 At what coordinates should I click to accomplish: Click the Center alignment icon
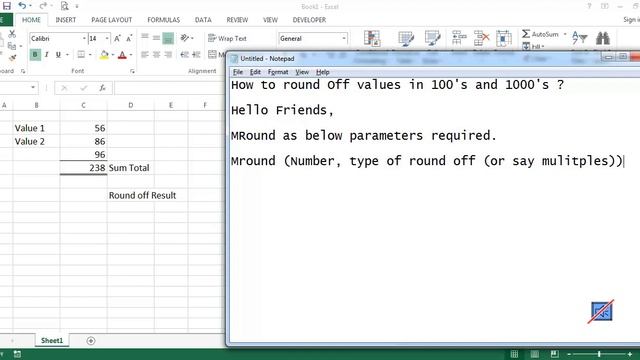pos(156,54)
